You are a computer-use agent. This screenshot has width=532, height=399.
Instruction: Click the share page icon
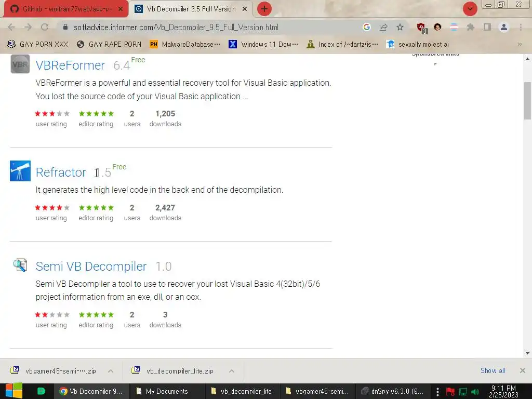coord(383,27)
